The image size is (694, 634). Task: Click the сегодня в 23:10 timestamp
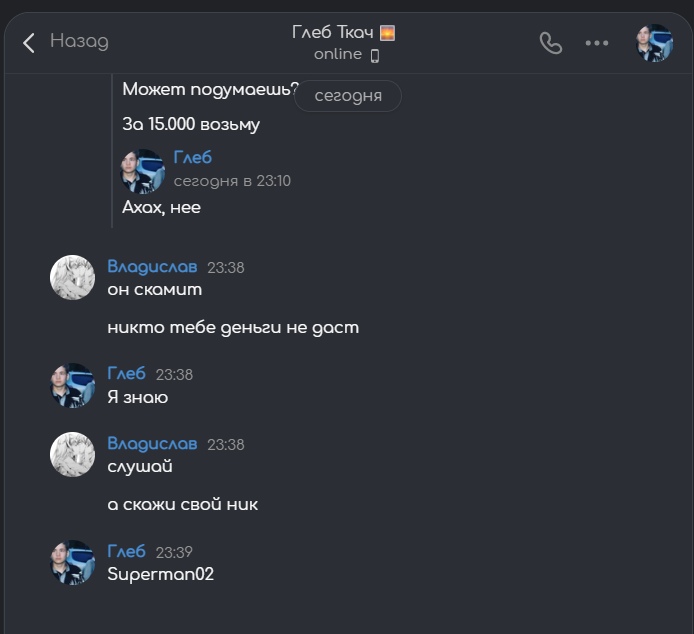tap(232, 181)
